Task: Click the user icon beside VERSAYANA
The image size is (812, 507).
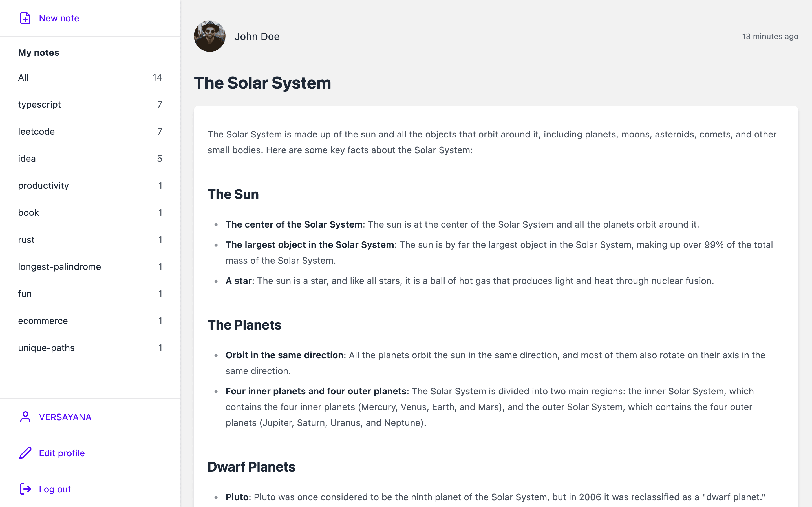Action: [25, 417]
